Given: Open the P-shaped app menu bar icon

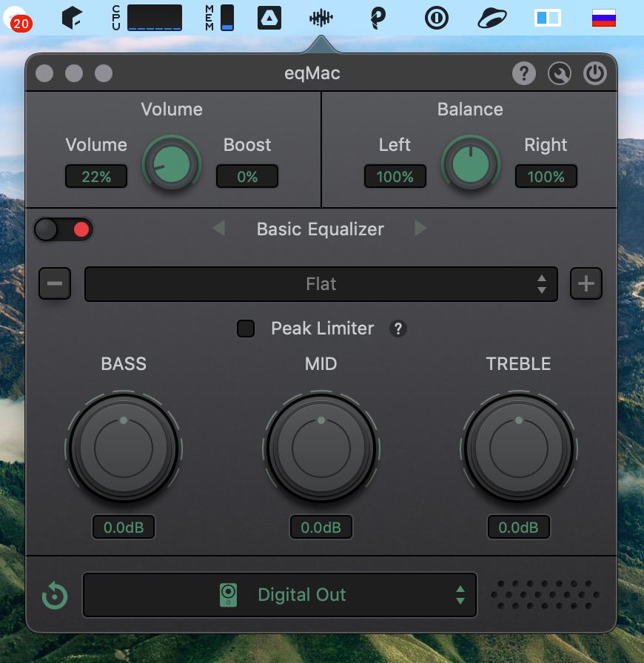Looking at the screenshot, I should click(378, 18).
